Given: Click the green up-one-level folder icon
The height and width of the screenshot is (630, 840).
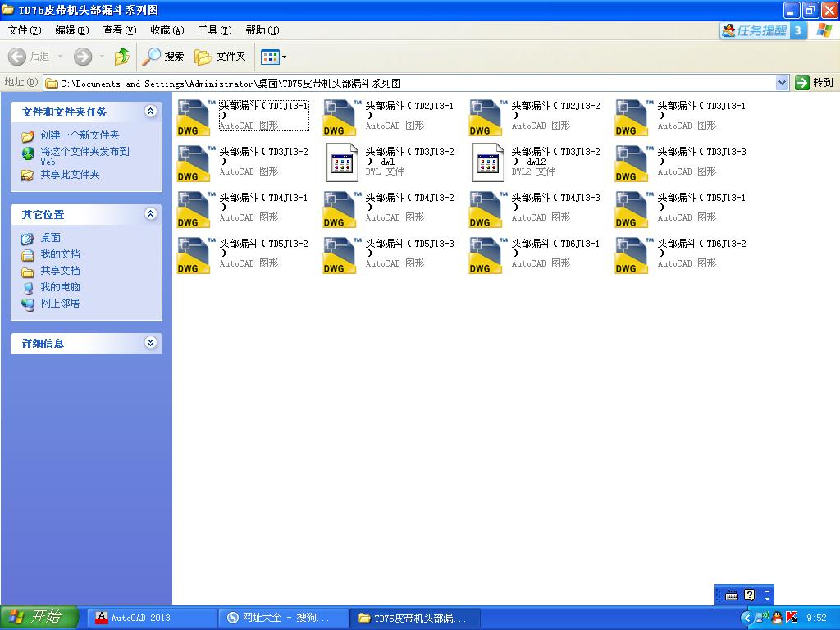Looking at the screenshot, I should (x=121, y=57).
